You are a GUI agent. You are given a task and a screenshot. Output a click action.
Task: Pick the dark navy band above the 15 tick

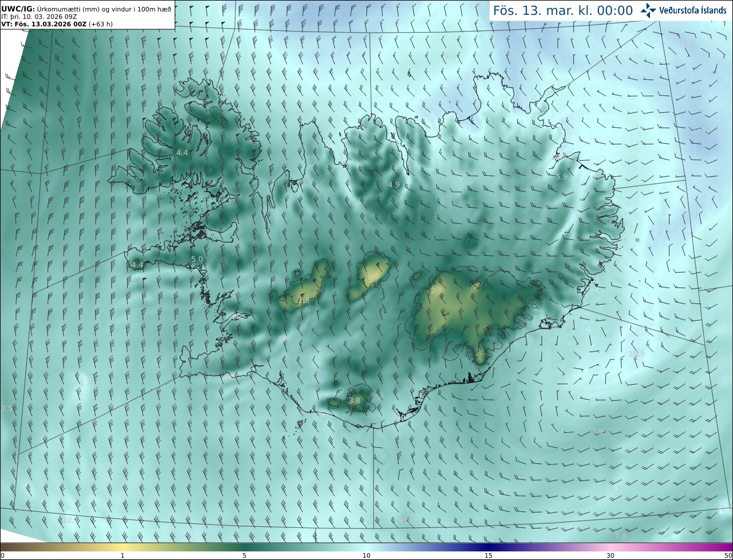488,547
